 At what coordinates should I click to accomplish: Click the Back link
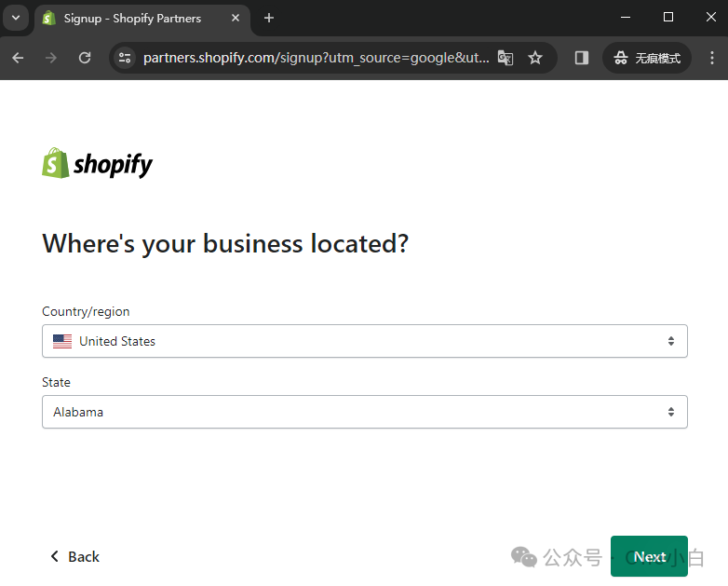click(x=74, y=557)
